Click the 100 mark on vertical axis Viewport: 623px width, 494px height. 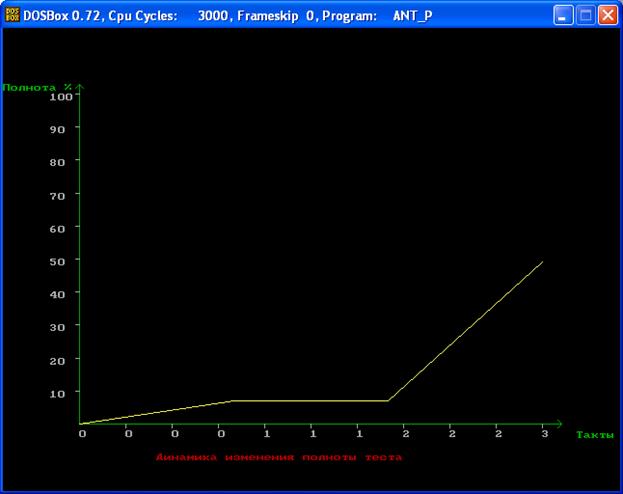tap(60, 96)
